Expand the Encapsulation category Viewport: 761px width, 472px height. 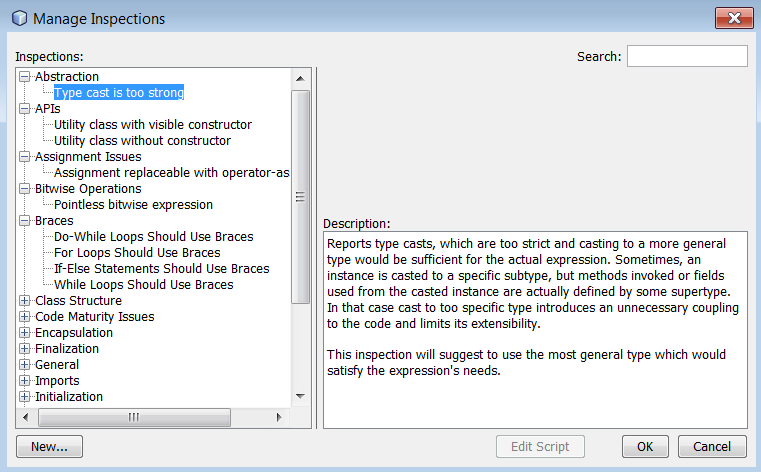click(x=25, y=333)
